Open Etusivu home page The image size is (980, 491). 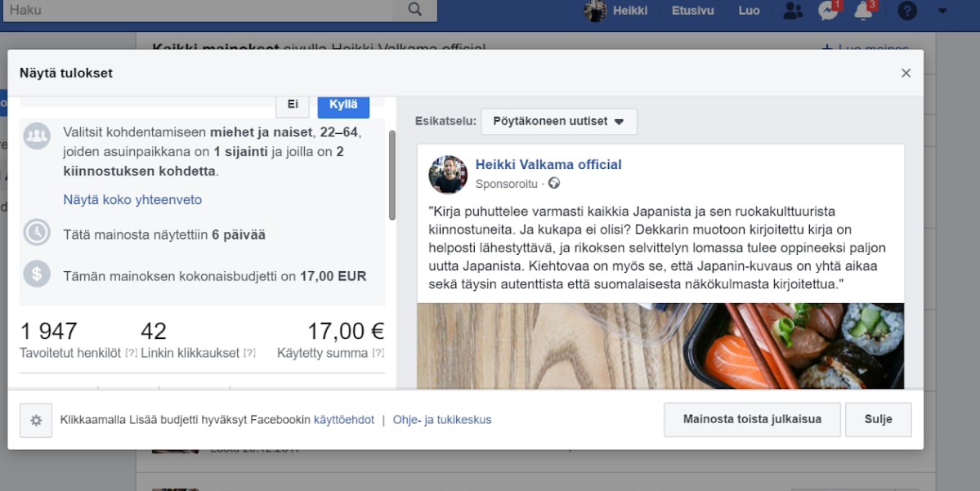tap(692, 11)
